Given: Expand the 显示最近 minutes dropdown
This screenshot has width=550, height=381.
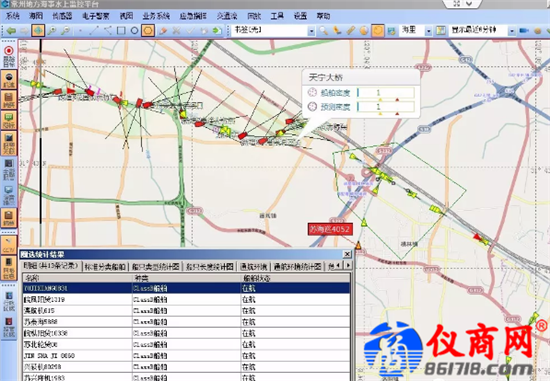Looking at the screenshot, I should 512,31.
